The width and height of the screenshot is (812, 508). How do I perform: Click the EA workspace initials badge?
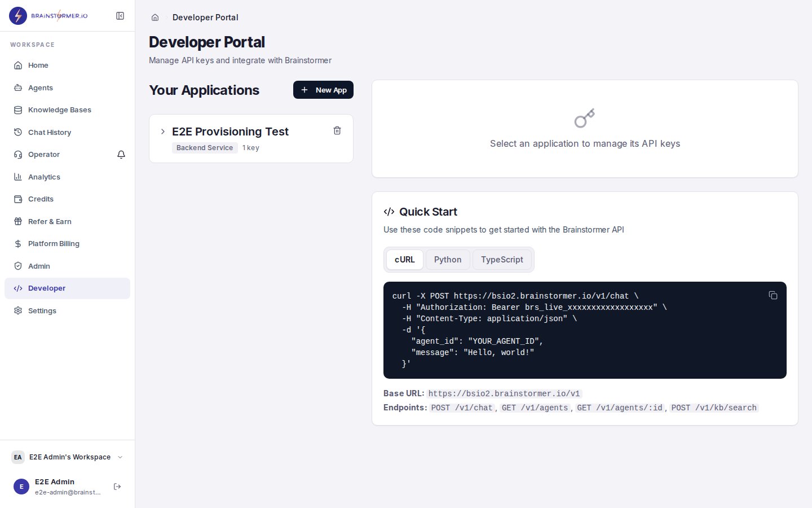pos(18,457)
